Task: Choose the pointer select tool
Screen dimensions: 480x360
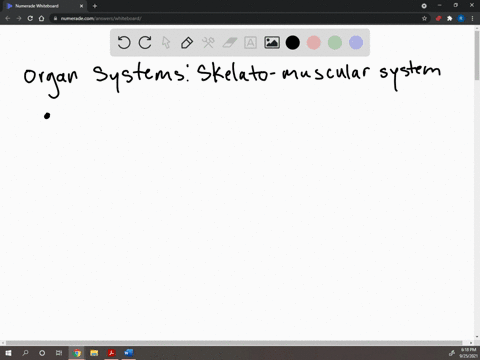Action: tap(166, 43)
